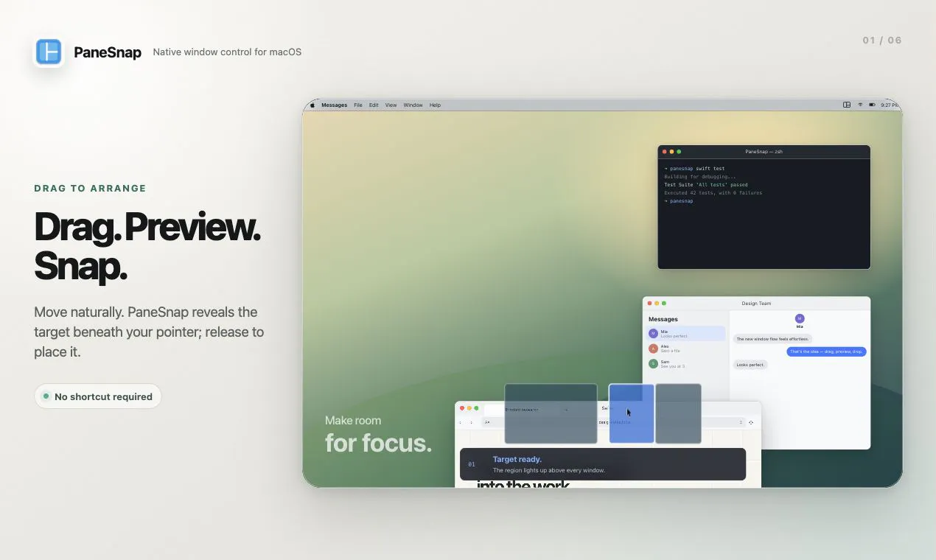Viewport: 936px width, 560px height.
Task: Click 'Executed 42 tests, with 0 failures' line
Action: click(713, 193)
